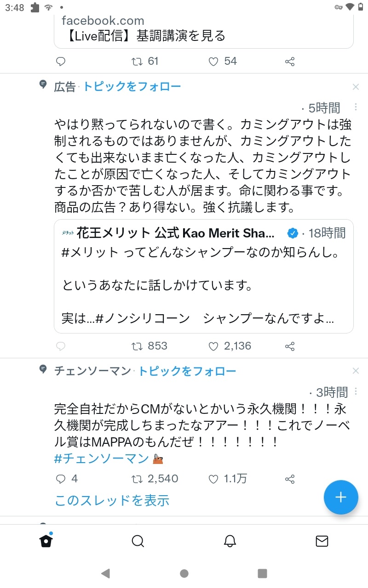Dismiss the 広告 topic suggestion
The width and height of the screenshot is (368, 588).
pos(356,87)
